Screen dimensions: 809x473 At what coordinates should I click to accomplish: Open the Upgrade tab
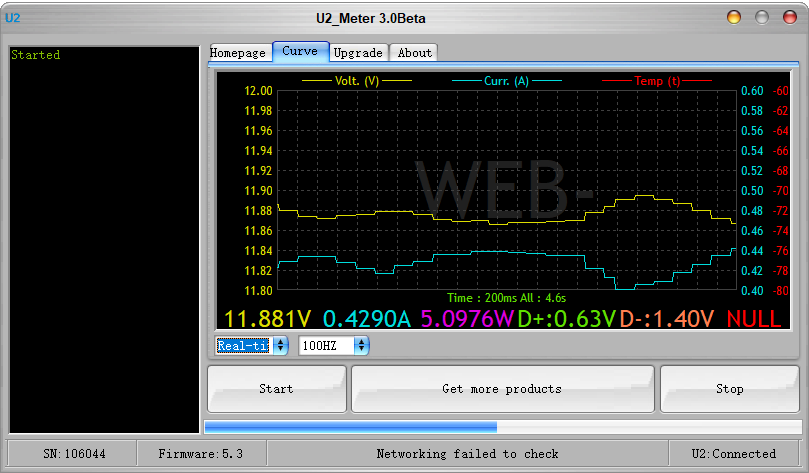pos(358,53)
